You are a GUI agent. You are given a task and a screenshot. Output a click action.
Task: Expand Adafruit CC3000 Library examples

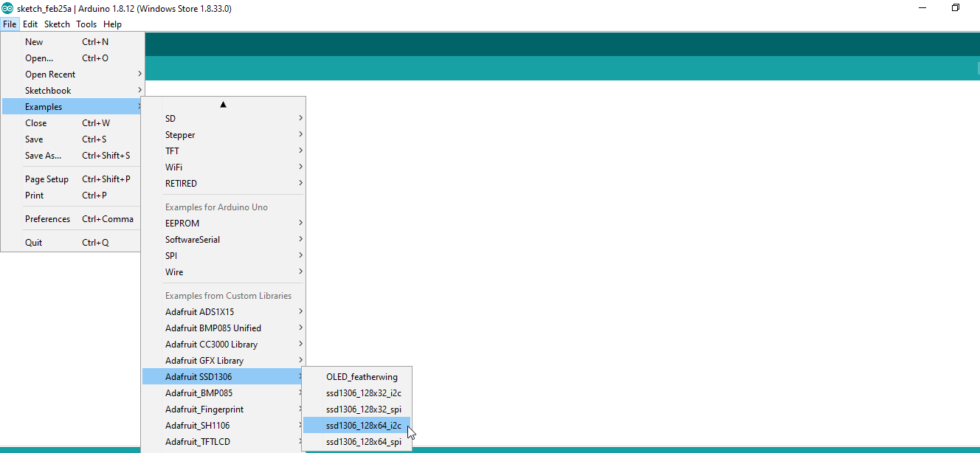tap(223, 345)
